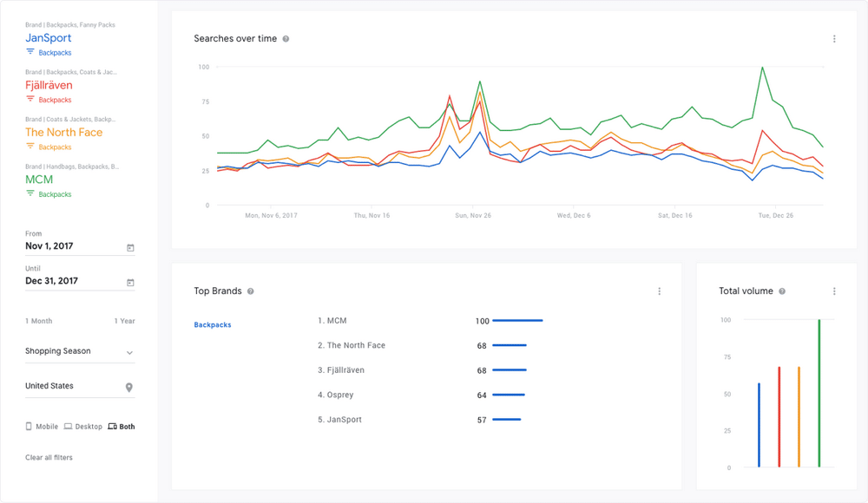Open the Searches over time options menu

click(x=834, y=39)
